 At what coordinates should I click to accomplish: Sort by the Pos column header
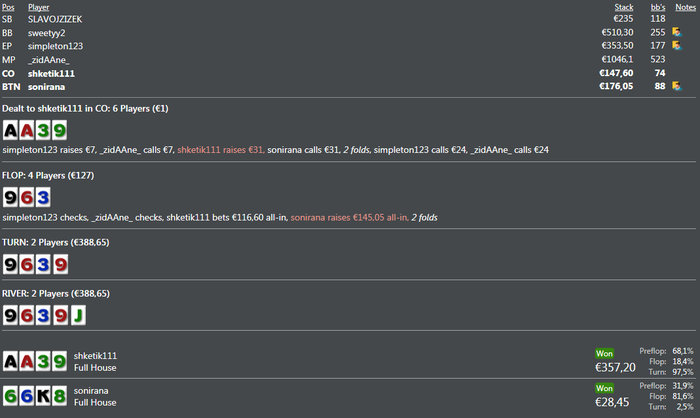coord(8,6)
